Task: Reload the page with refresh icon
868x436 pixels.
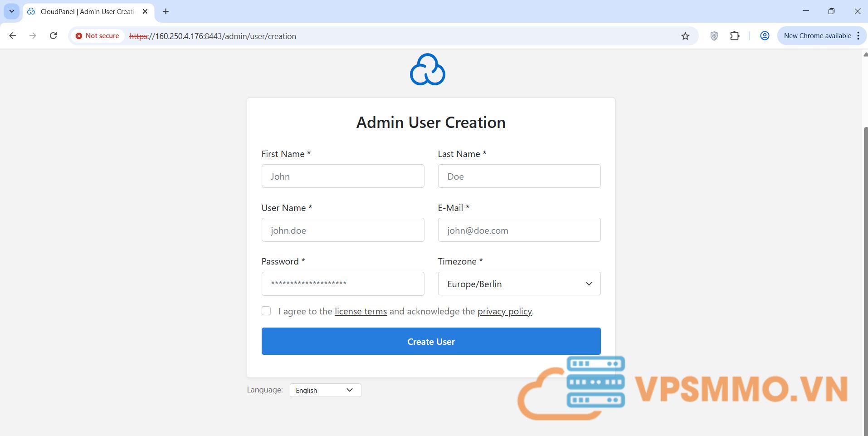Action: 53,36
